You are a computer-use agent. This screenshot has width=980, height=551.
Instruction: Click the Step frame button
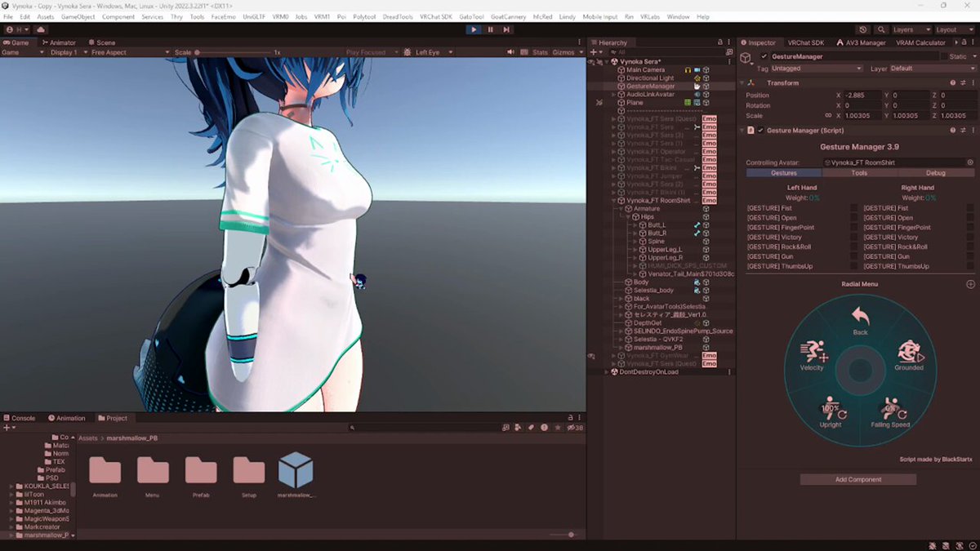tap(506, 29)
